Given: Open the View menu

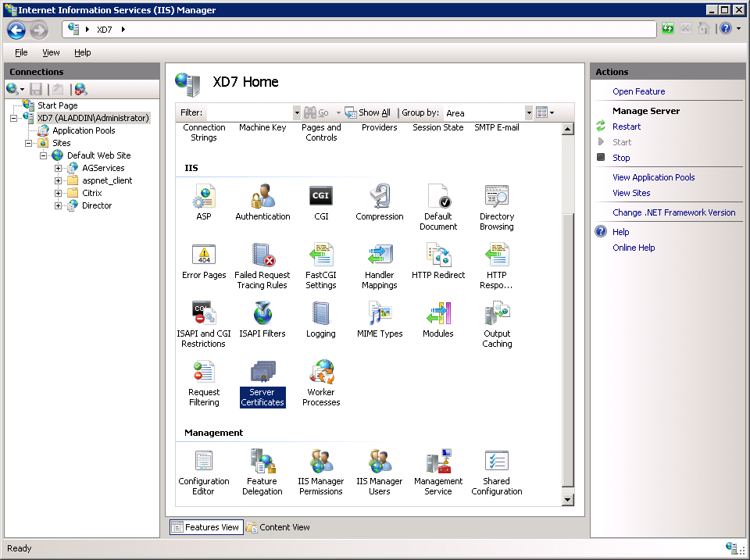Looking at the screenshot, I should [x=51, y=52].
